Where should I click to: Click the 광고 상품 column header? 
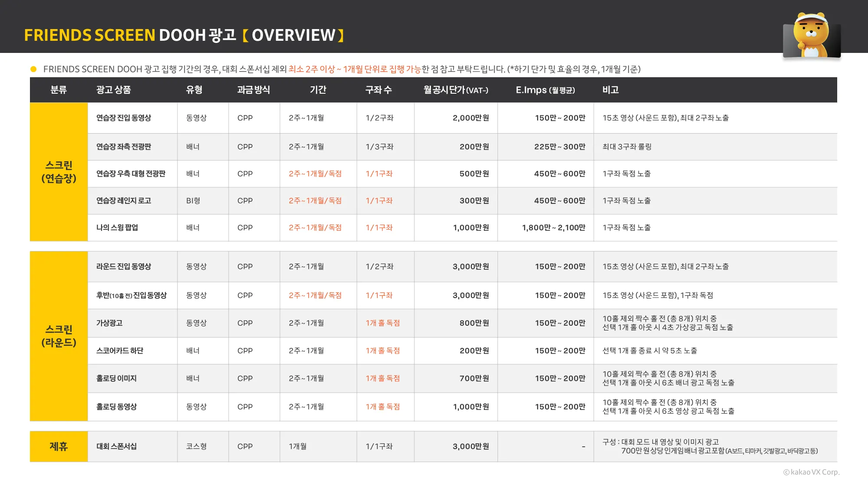113,90
